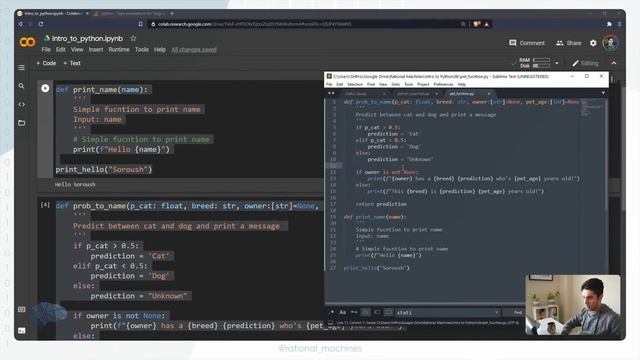Open Sublime Text Project menu
The width and height of the screenshot is (640, 360).
pyautogui.click(x=423, y=84)
